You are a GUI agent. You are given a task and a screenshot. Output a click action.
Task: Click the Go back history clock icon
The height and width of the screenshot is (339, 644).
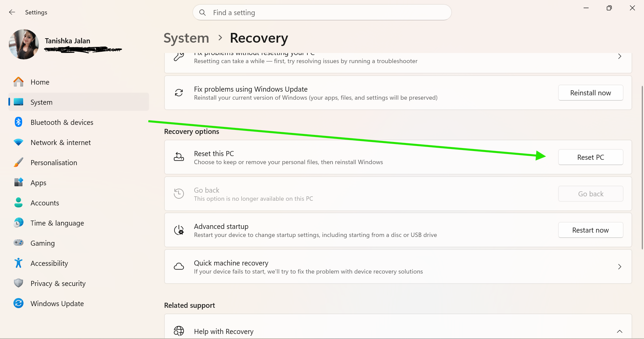pyautogui.click(x=179, y=193)
